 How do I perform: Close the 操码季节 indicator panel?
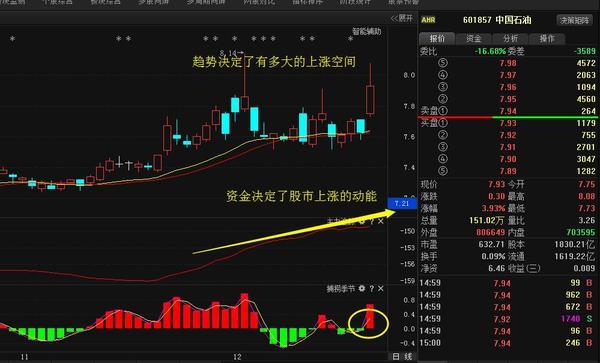point(381,288)
